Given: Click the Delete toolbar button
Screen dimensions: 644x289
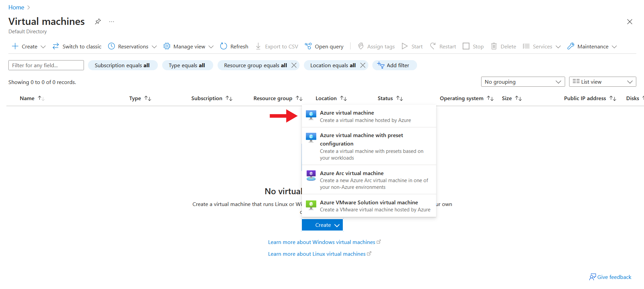Looking at the screenshot, I should pos(503,46).
